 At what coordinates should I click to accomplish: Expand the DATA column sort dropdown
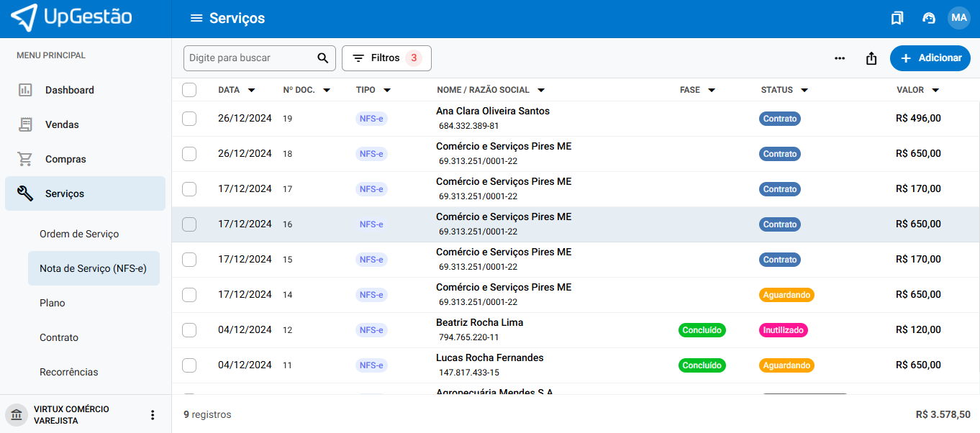click(251, 91)
